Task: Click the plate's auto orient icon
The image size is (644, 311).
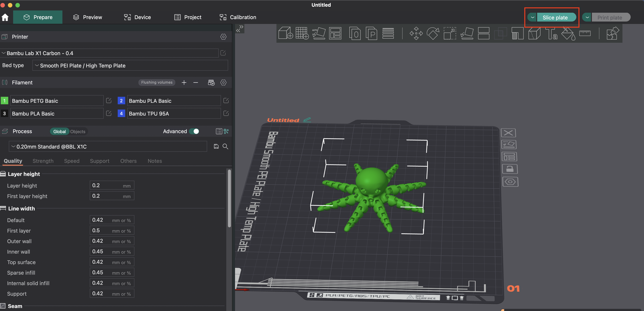Action: tap(509, 144)
